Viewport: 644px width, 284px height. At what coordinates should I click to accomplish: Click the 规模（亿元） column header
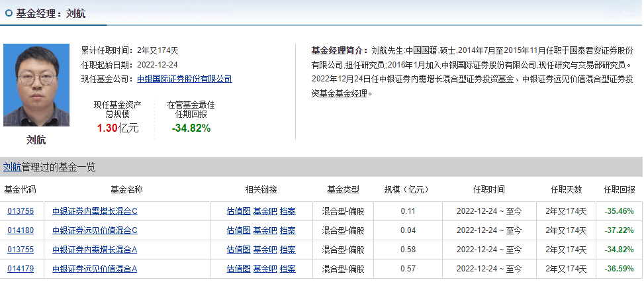(406, 189)
